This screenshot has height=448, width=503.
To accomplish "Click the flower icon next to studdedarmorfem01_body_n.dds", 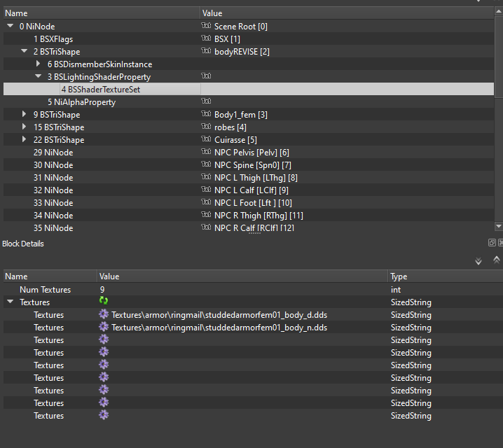I will [x=104, y=326].
